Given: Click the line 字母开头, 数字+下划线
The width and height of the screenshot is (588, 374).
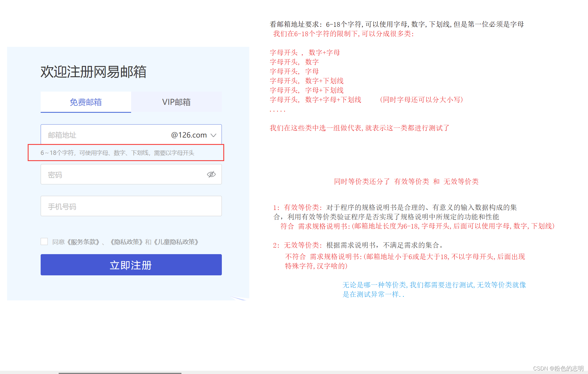Looking at the screenshot, I should 307,81.
